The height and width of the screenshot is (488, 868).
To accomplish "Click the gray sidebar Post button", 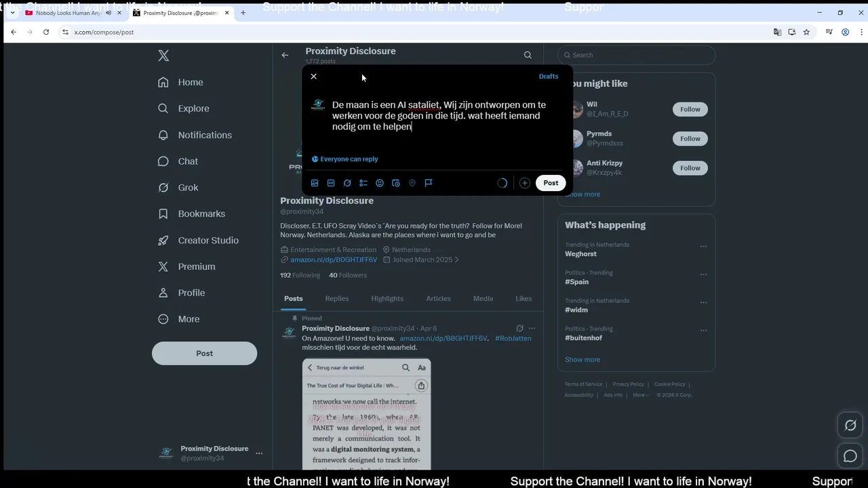I will [x=204, y=353].
